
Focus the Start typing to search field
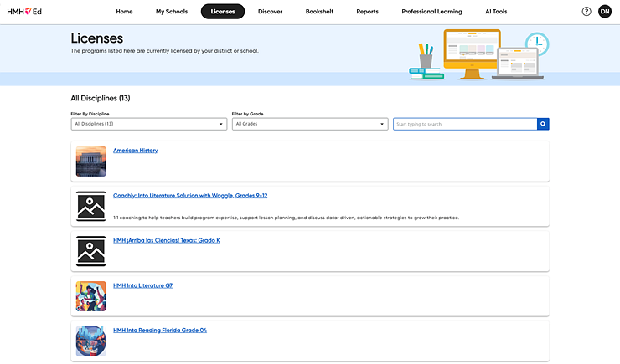tap(465, 124)
